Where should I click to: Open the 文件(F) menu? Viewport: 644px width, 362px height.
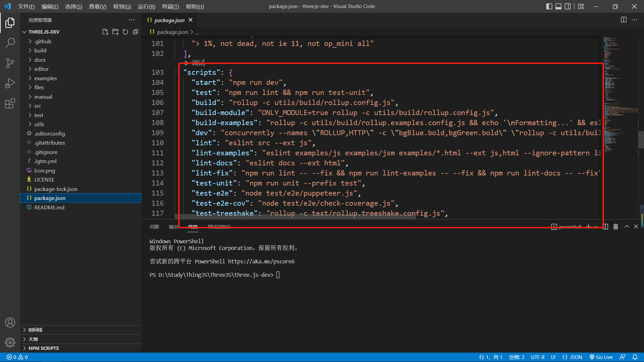click(x=26, y=6)
